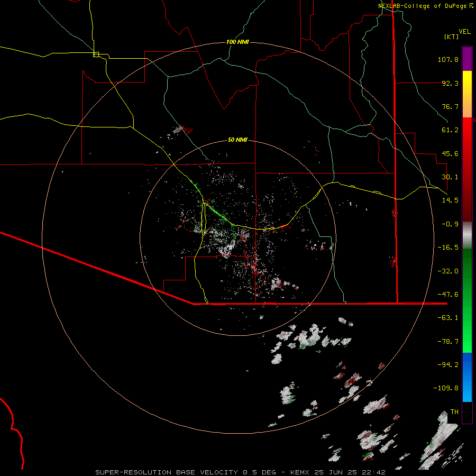Viewport: 476px width, 476px height.
Task: Click the purple segment of velocity color bar
Action: click(x=467, y=59)
